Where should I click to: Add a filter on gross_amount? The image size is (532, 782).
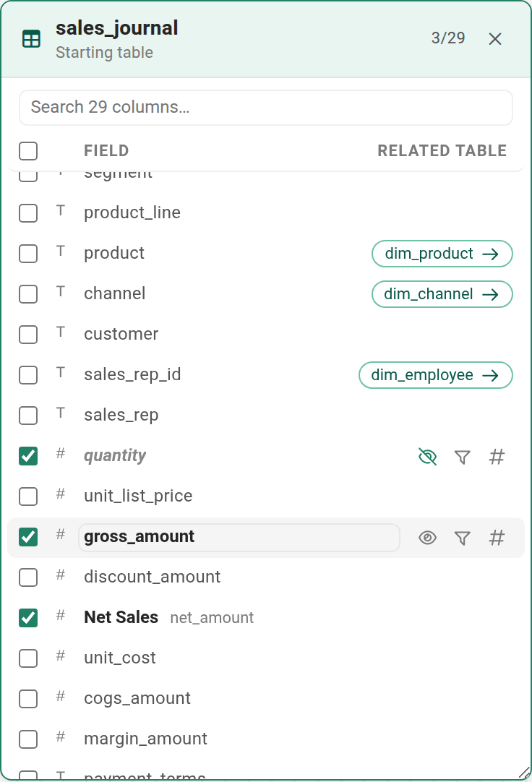[x=462, y=538]
